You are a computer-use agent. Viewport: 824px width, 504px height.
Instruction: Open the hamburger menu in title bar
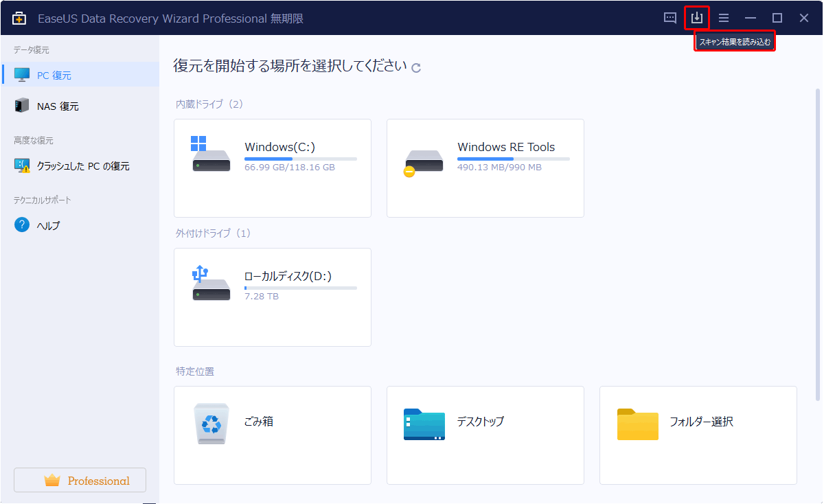tap(724, 18)
